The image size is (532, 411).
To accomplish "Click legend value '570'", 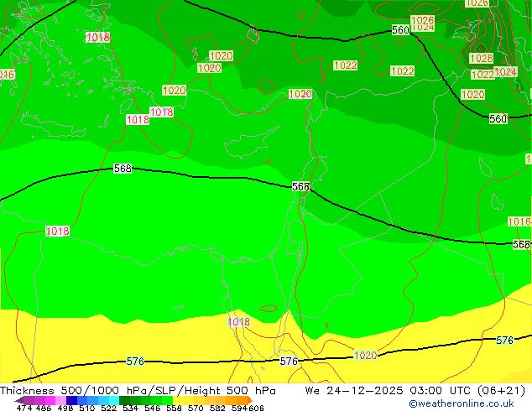I will pos(196,408).
